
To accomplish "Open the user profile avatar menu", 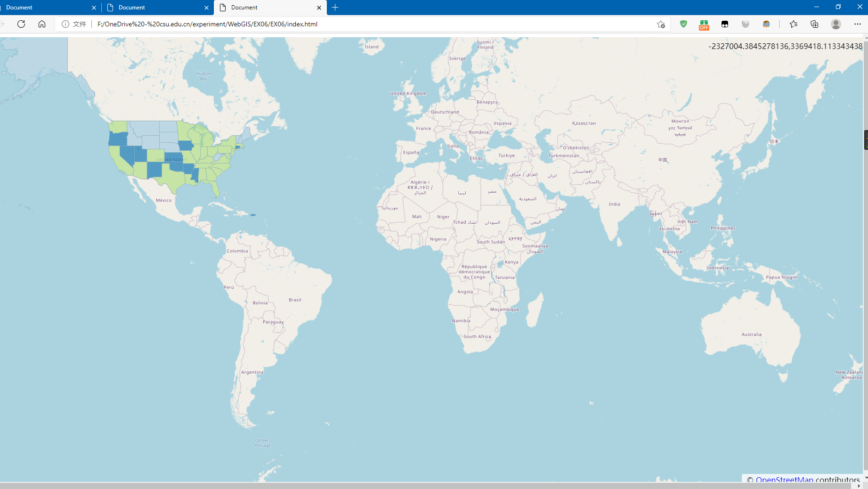I will tap(836, 24).
